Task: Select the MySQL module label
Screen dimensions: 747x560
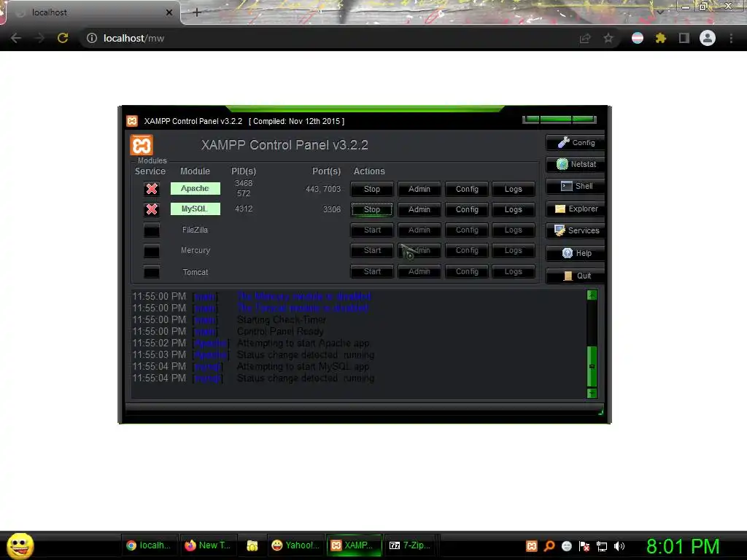Action: [196, 209]
